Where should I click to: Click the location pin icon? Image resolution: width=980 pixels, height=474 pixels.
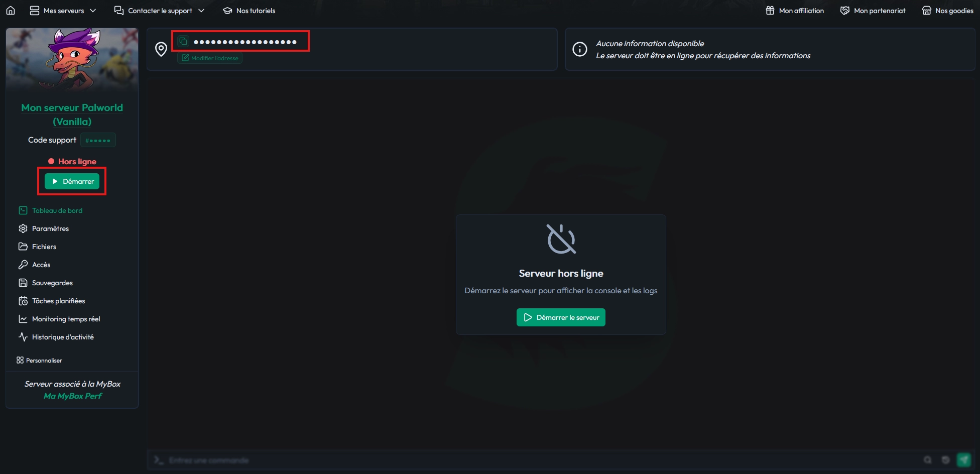point(161,49)
